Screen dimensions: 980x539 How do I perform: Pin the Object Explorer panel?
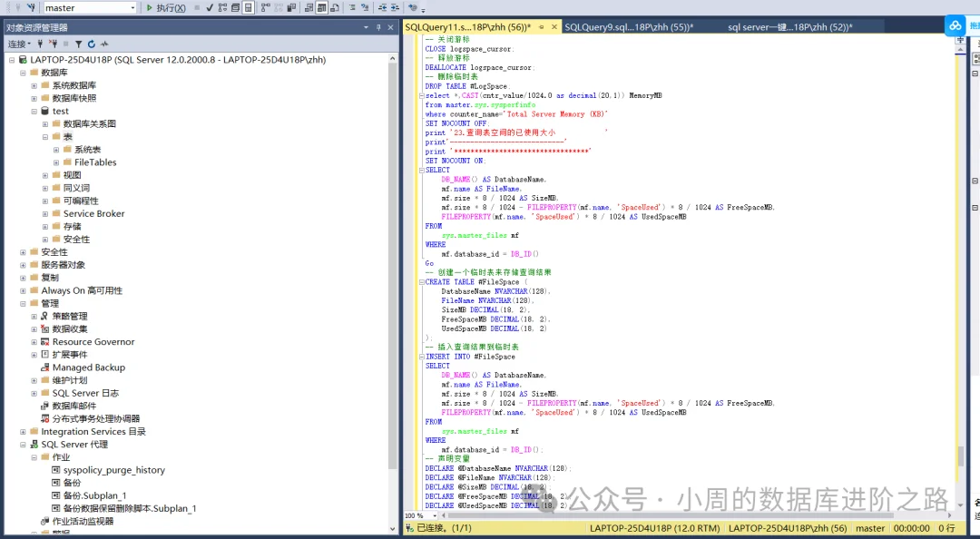point(378,27)
